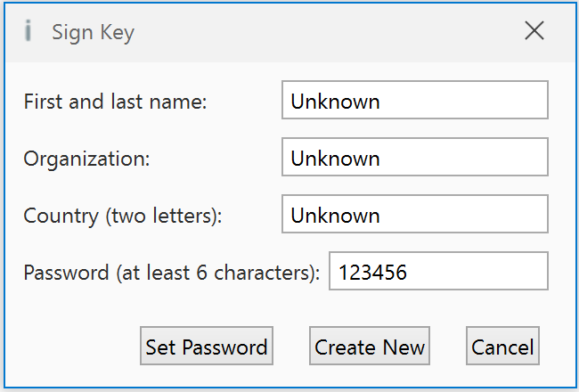Click into the Organization text field

pyautogui.click(x=463, y=158)
